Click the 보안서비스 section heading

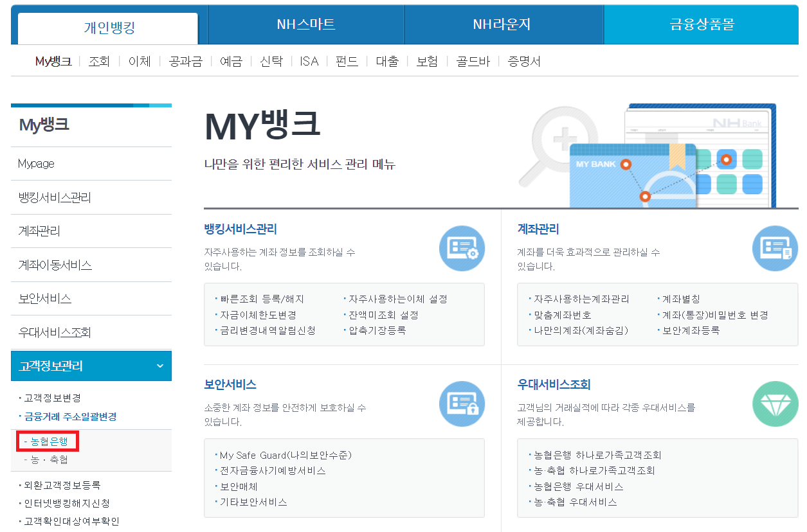pos(230,385)
